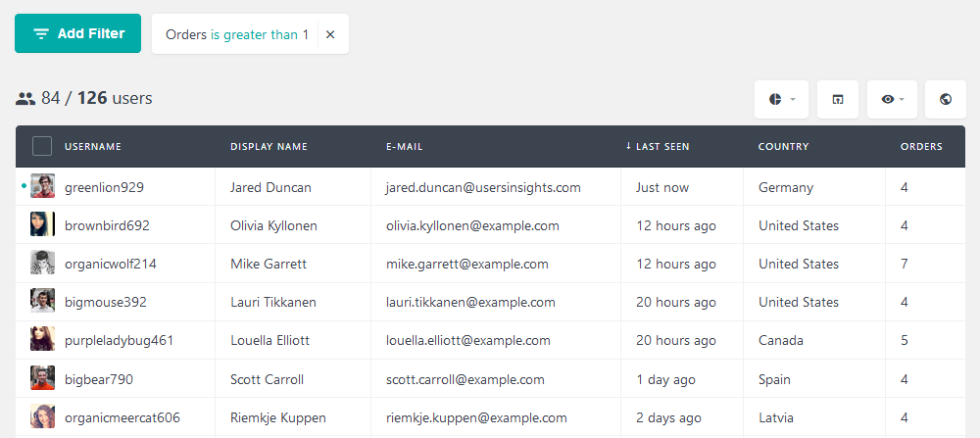The image size is (980, 438).
Task: Open username organicwolf214
Action: pyautogui.click(x=111, y=265)
